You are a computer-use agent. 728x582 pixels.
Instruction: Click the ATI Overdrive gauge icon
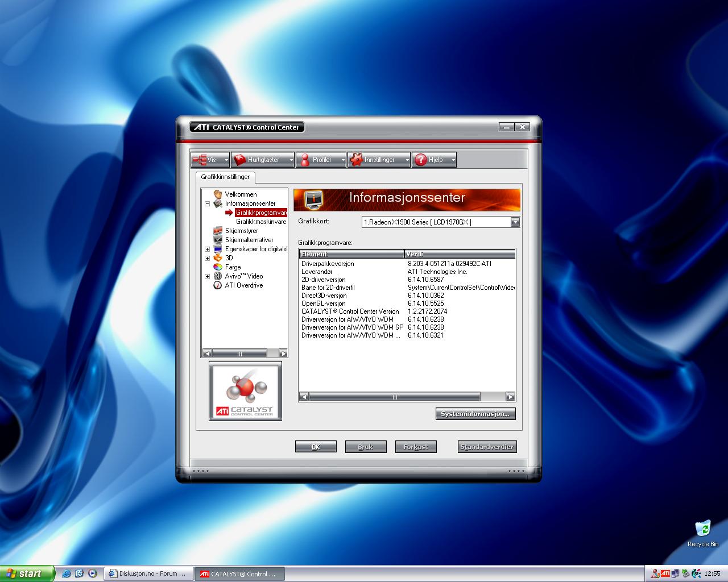click(x=217, y=285)
